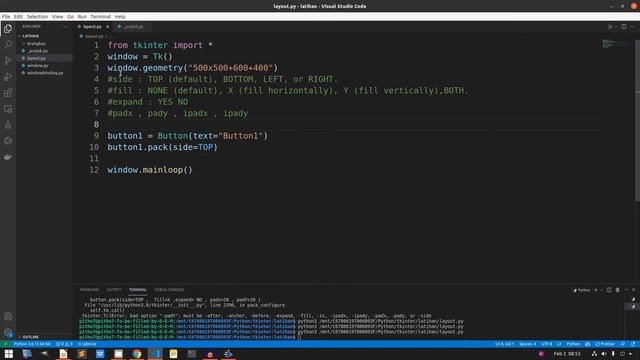Open the Explorer view in activity bar
Image resolution: width=640 pixels, height=360 pixels.
8,29
